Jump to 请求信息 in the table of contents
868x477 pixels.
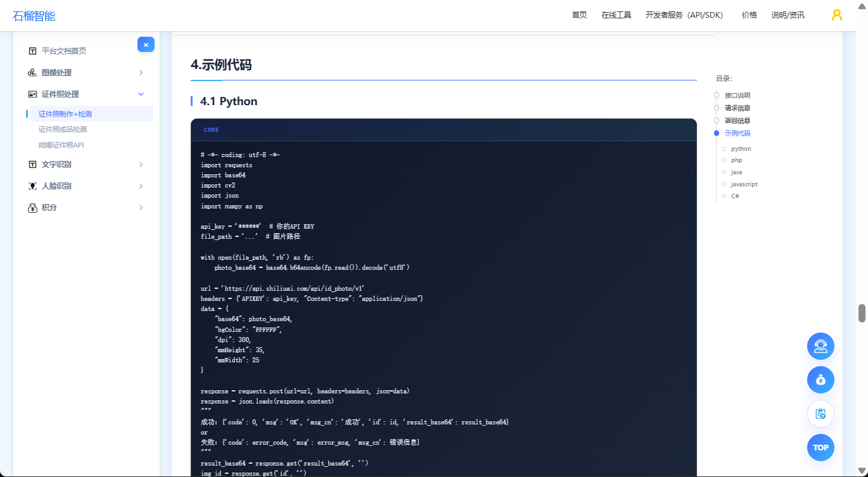tap(737, 108)
